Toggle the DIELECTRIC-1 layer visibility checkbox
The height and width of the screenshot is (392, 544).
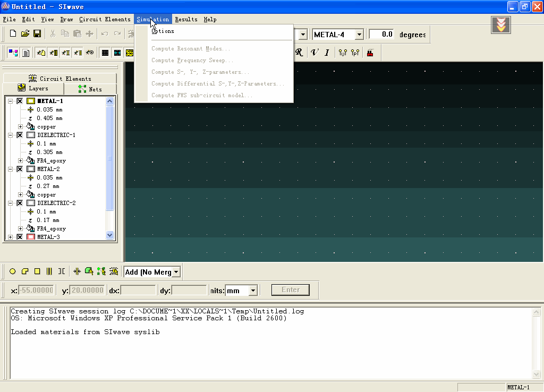(20, 135)
